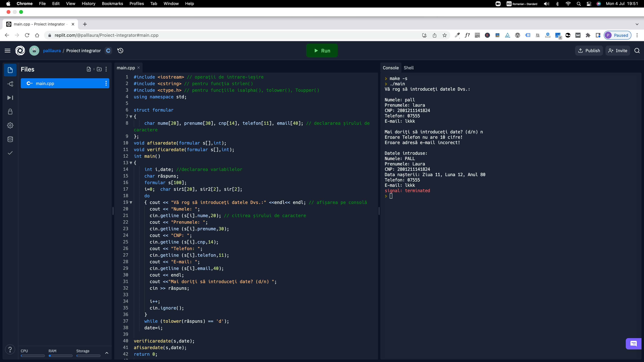This screenshot has height=362, width=644.
Task: Open the Database icon in sidebar
Action: (x=10, y=139)
